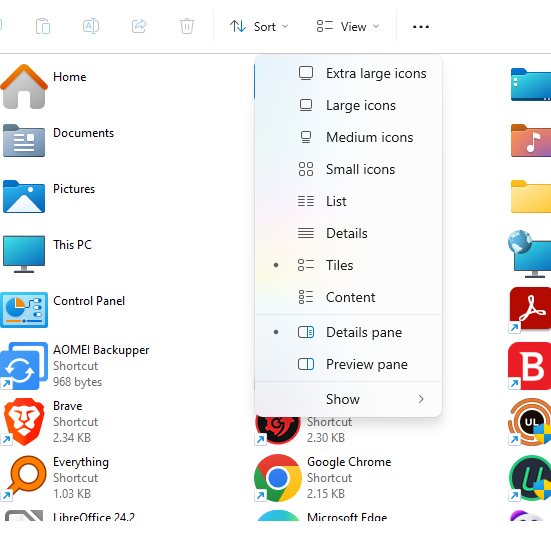Choose Details view option
This screenshot has width=551, height=533.
pos(348,233)
